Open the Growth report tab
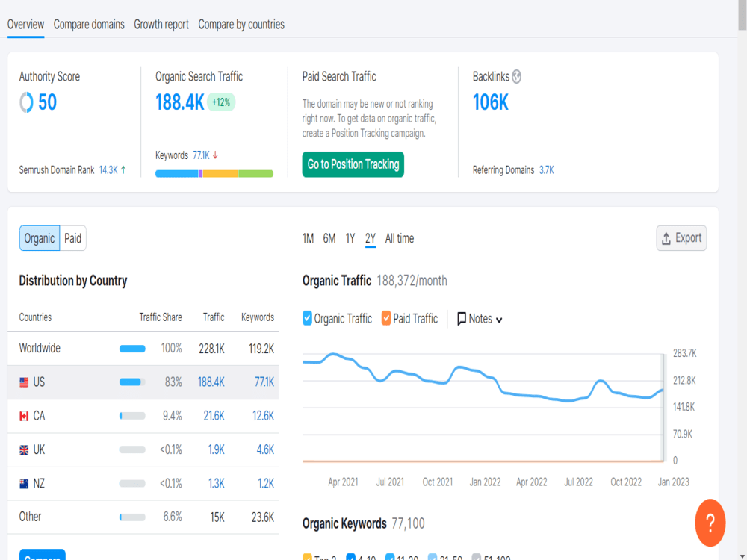 coord(161,25)
